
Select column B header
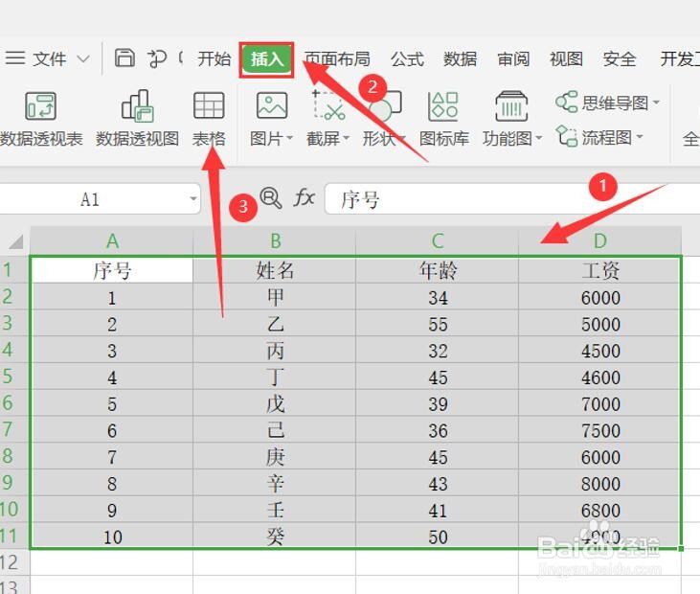click(x=275, y=241)
